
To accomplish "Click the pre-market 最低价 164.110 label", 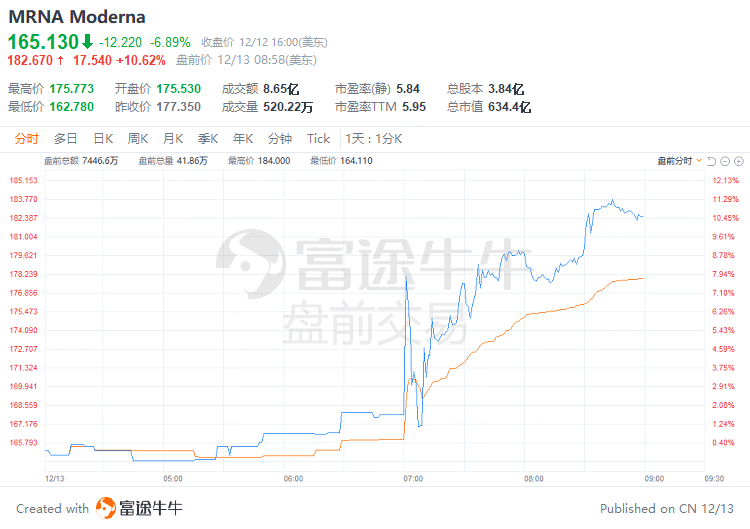I will 341,161.
